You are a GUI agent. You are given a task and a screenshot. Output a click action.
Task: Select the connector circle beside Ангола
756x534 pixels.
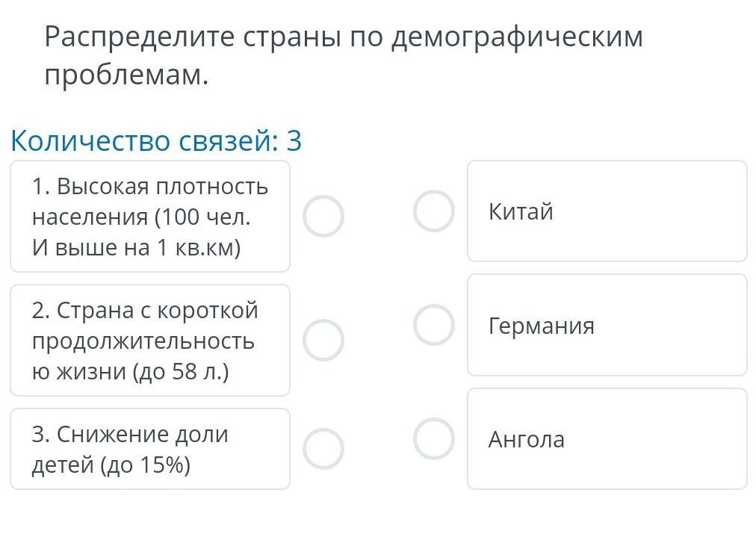434,438
